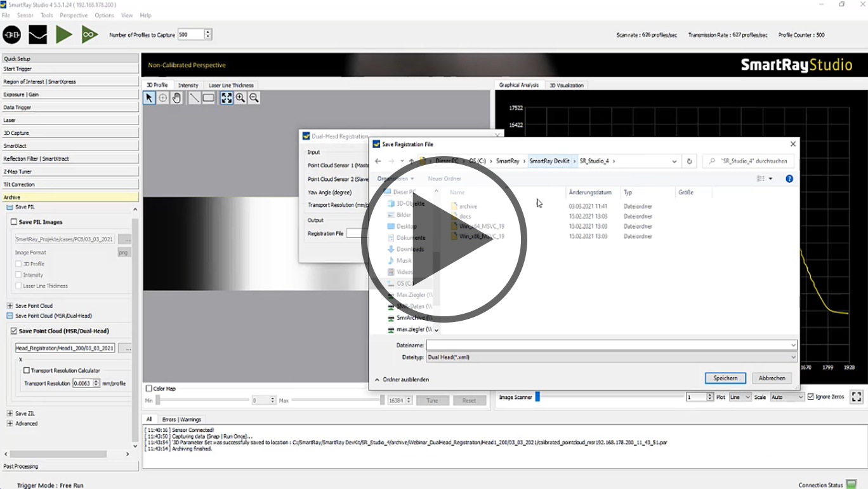868x489 pixels.
Task: Open the Exposure | Gain panel
Action: [x=70, y=95]
